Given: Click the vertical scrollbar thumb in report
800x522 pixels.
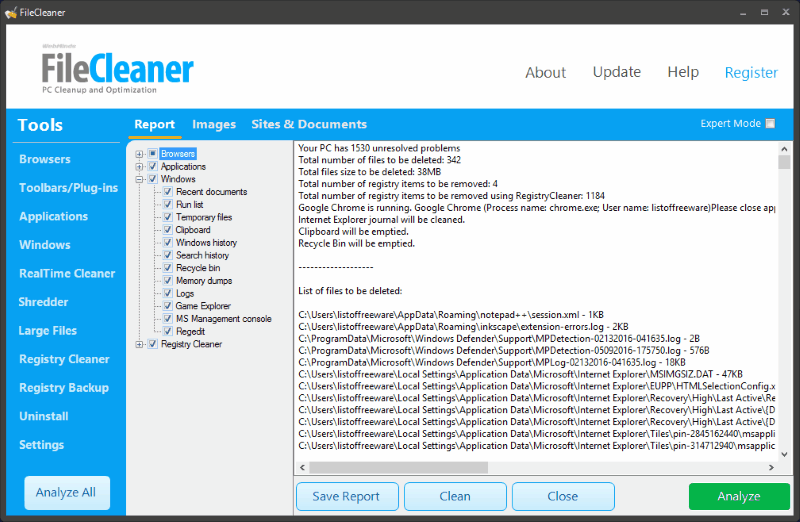Looking at the screenshot, I should pyautogui.click(x=784, y=162).
